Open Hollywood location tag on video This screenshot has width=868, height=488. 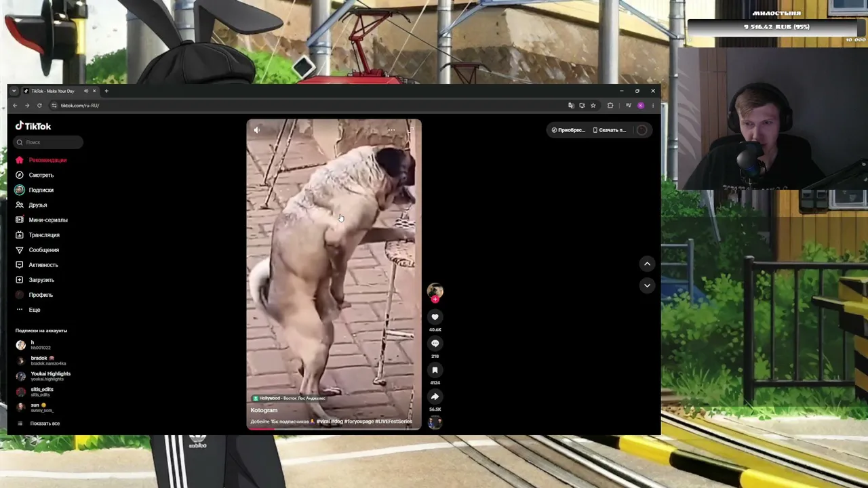[289, 398]
